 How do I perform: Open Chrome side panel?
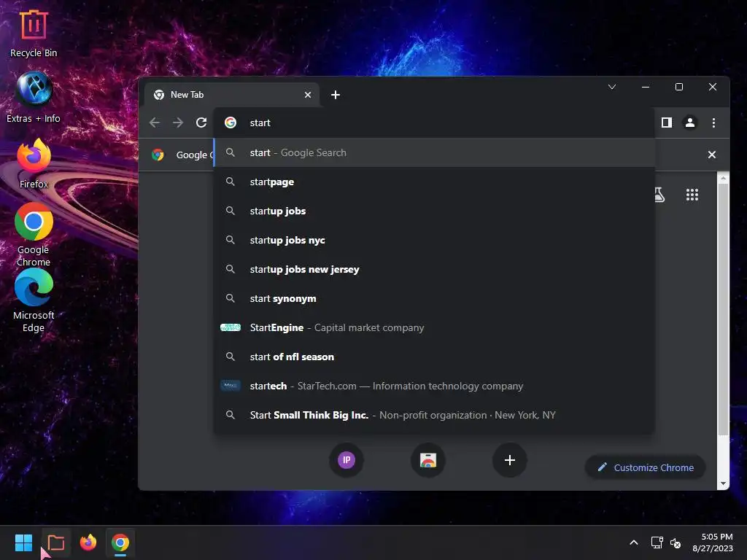[x=667, y=122]
